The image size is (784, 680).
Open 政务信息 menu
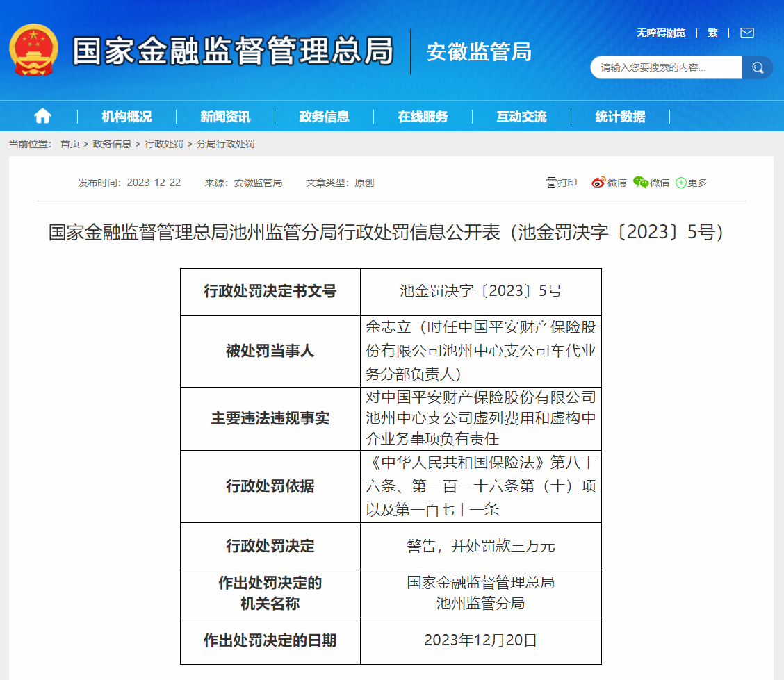324,117
